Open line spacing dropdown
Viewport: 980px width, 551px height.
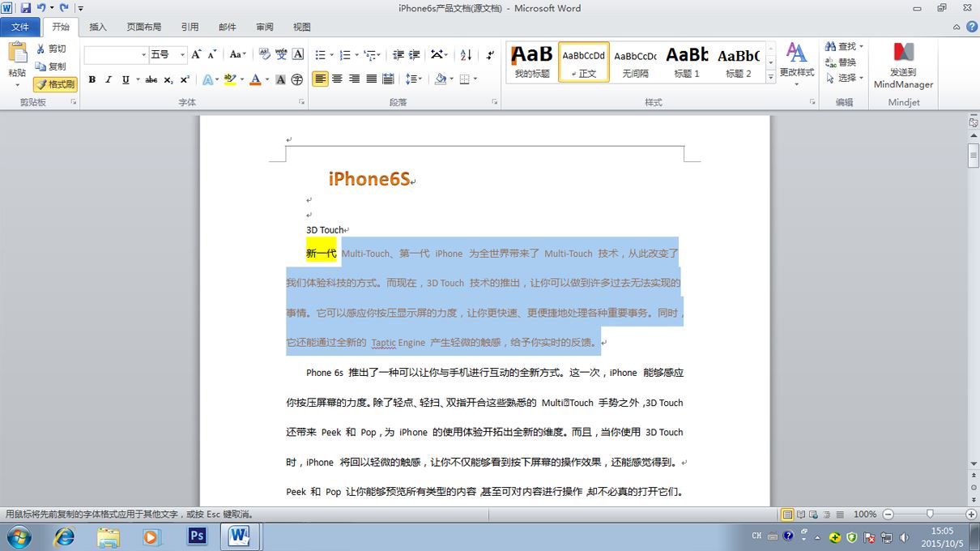(x=413, y=79)
